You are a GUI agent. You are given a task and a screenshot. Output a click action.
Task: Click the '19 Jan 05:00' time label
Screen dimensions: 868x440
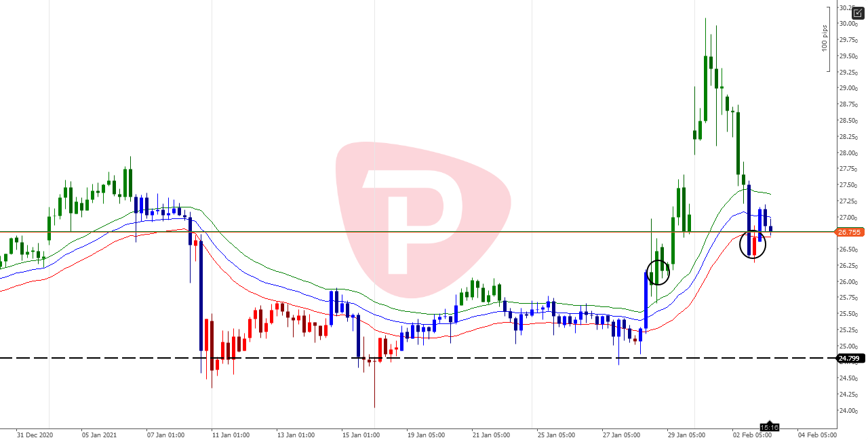click(x=426, y=435)
